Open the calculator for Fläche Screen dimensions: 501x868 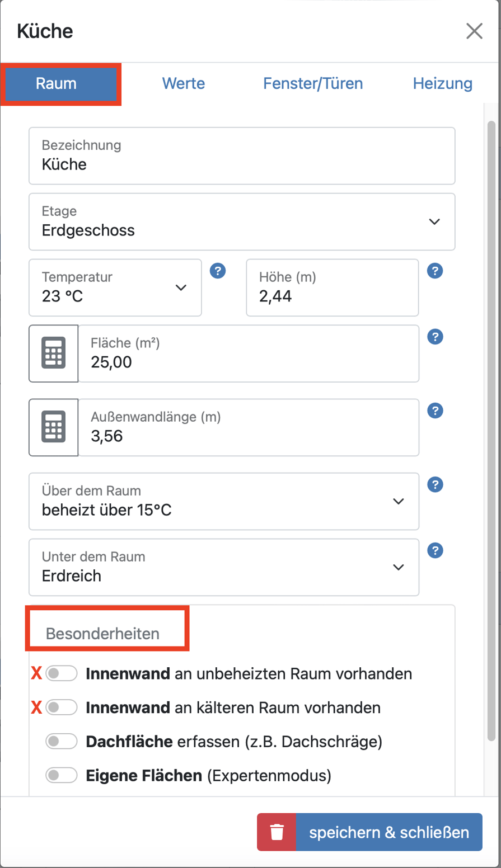pos(53,353)
